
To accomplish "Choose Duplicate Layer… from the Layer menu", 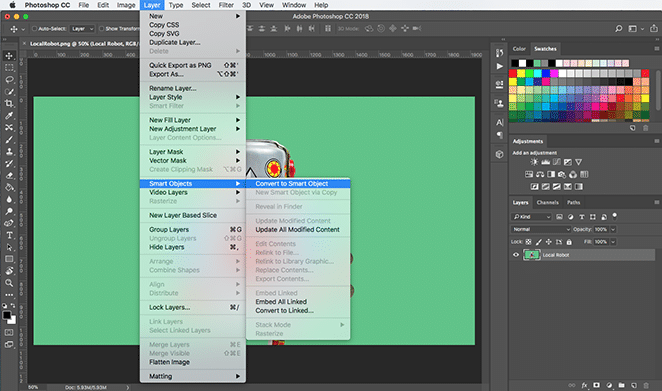I will pyautogui.click(x=193, y=42).
